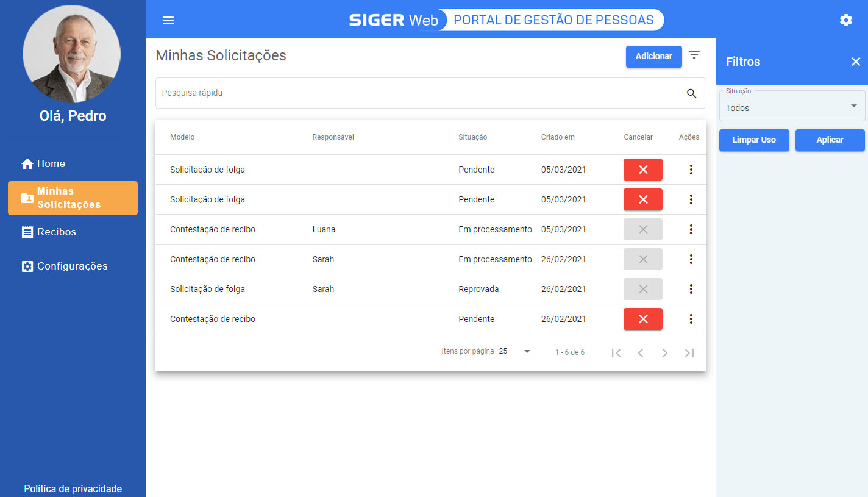Click the Cancelar column header

(638, 137)
